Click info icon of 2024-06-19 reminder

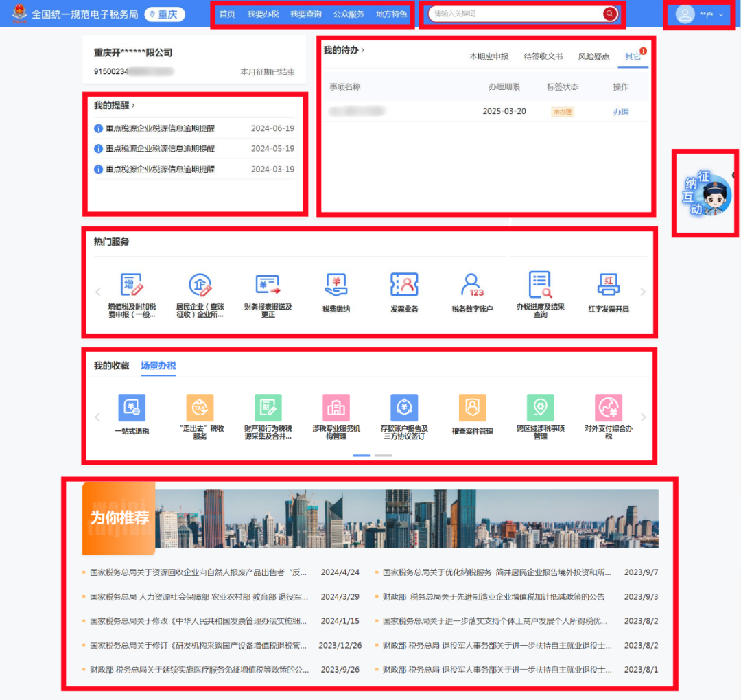pyautogui.click(x=98, y=128)
